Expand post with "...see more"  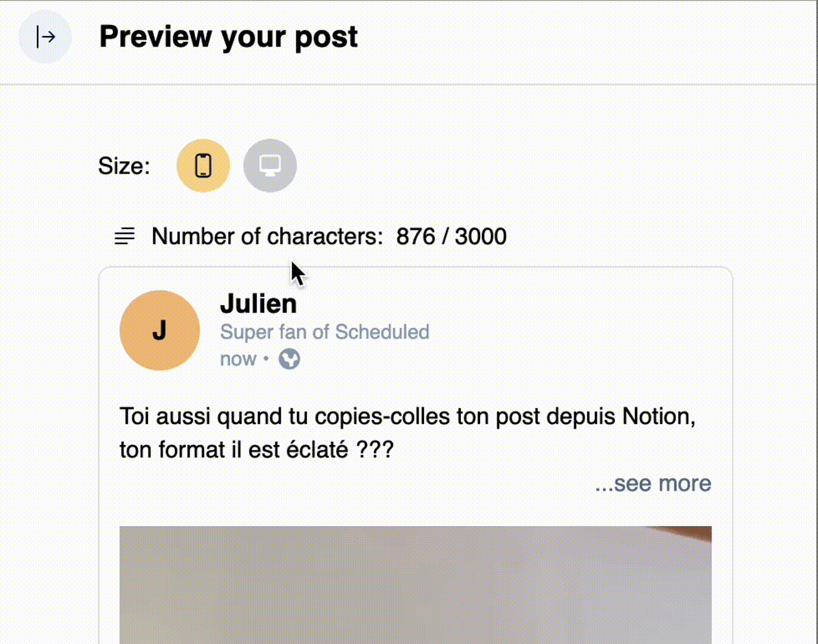tap(653, 483)
